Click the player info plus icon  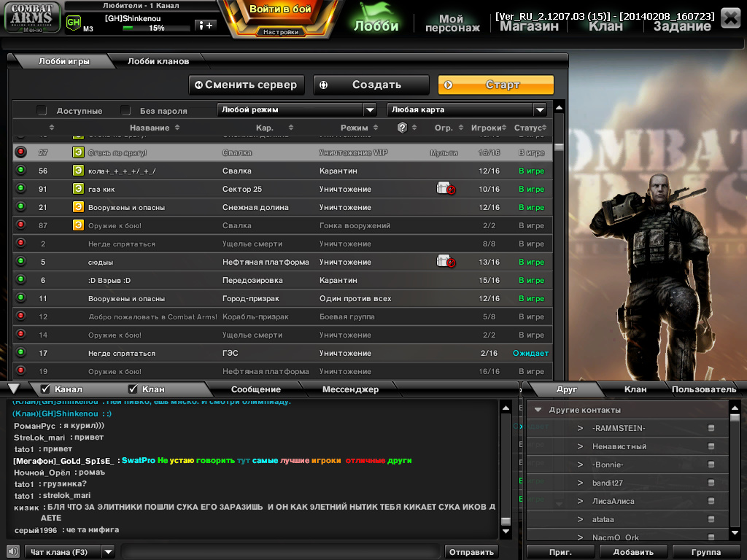click(x=206, y=26)
